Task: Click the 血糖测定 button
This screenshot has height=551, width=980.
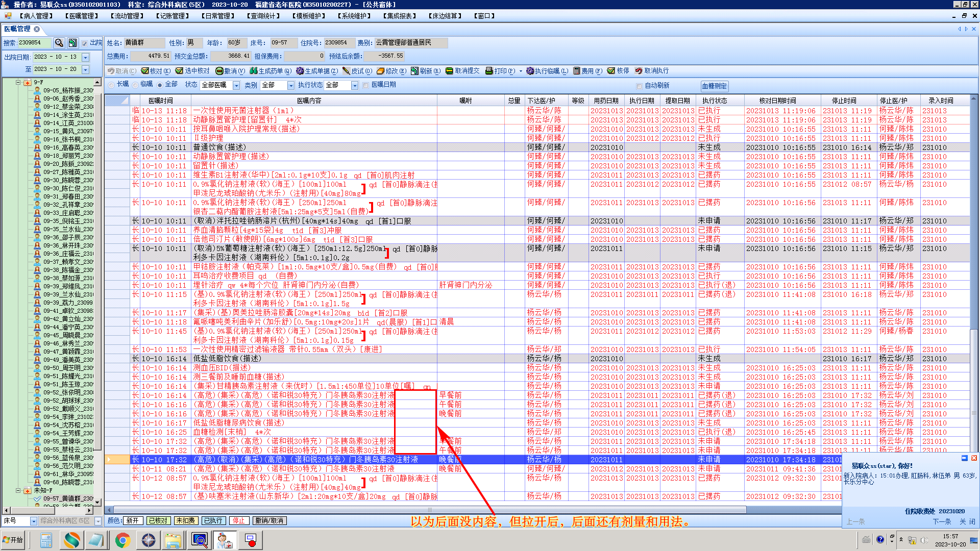Action: pos(714,86)
